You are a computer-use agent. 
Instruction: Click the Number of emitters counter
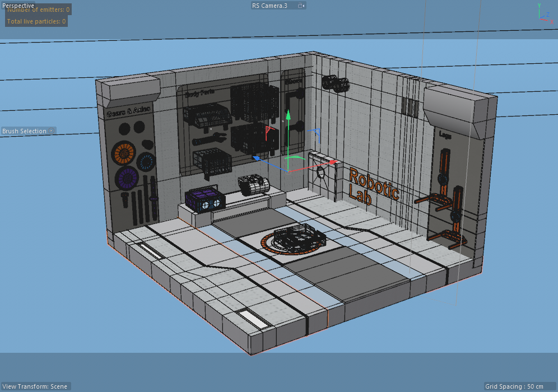click(38, 9)
